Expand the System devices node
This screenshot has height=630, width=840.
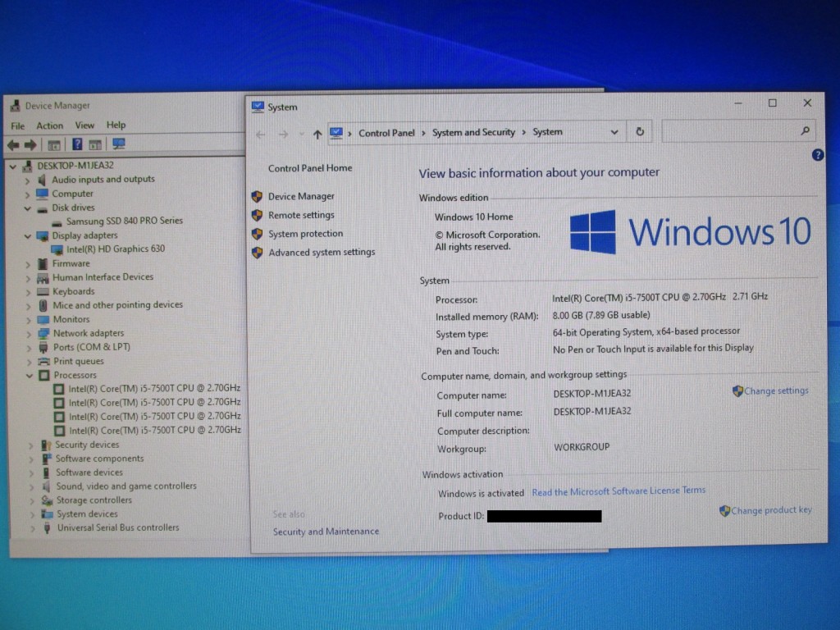coord(32,515)
